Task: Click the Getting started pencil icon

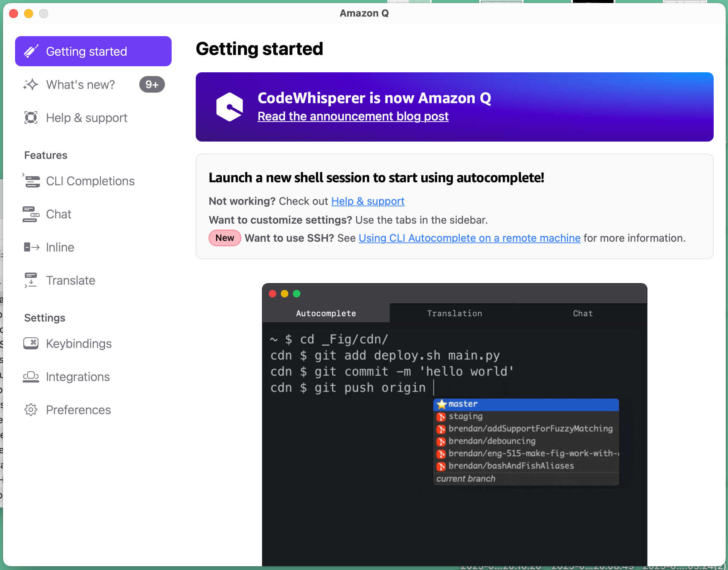Action: click(x=31, y=51)
